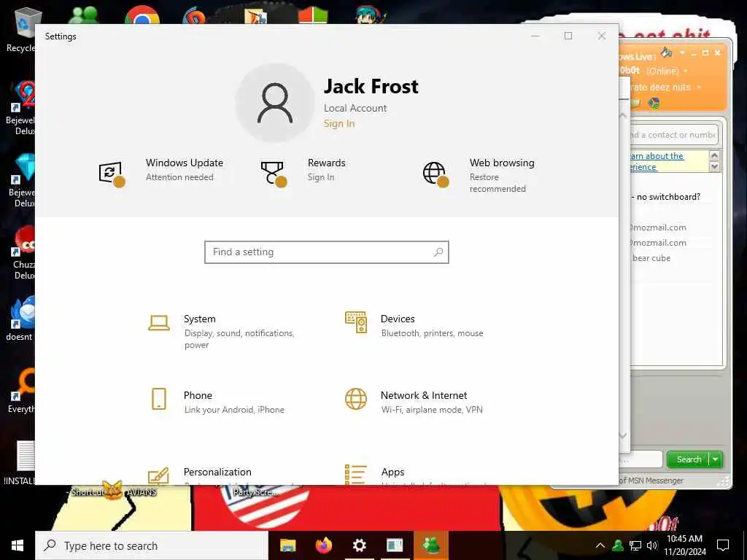Select the INSTALL text file on desktop

click(x=20, y=463)
